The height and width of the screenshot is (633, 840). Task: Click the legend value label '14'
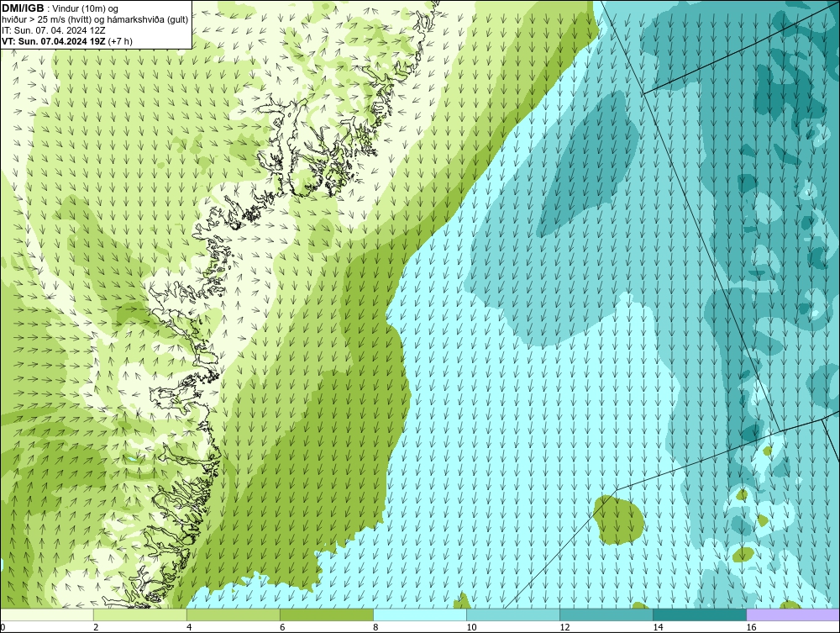658,627
